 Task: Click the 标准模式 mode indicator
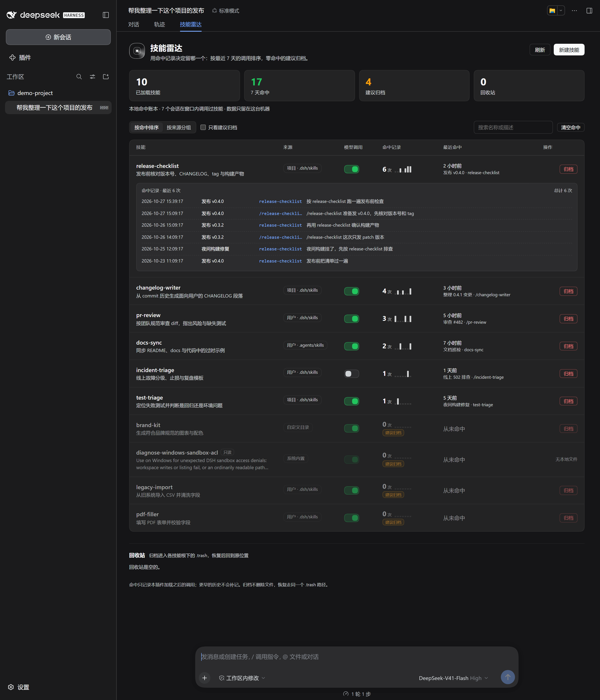[x=226, y=11]
